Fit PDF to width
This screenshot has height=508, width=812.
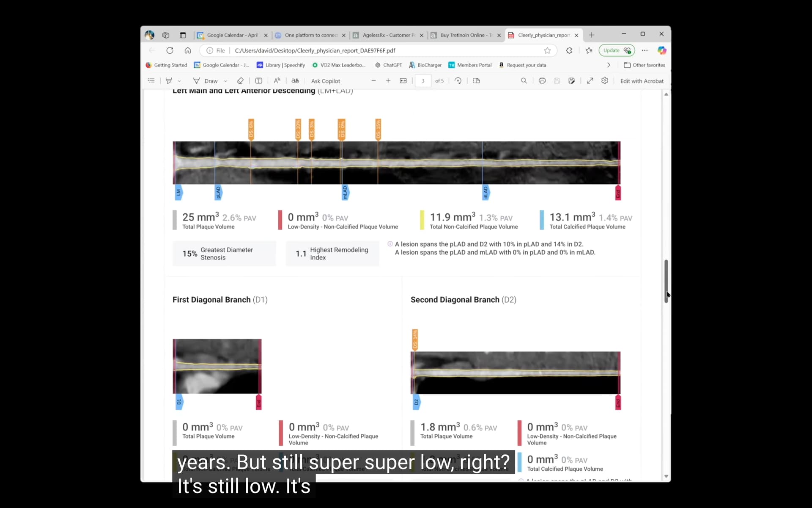click(403, 80)
